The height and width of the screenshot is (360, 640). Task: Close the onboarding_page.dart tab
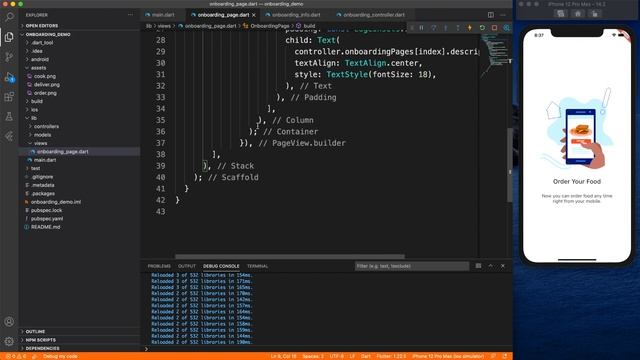[254, 15]
